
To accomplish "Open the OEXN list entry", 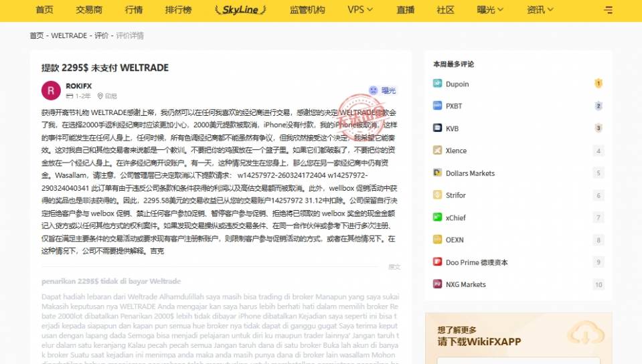I will (455, 240).
